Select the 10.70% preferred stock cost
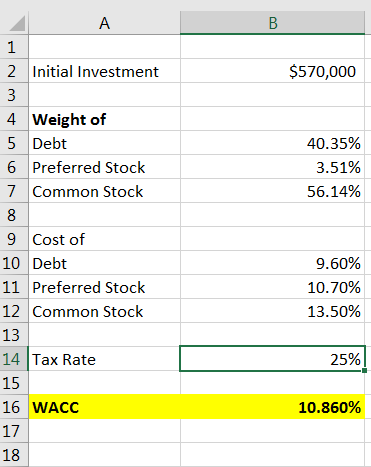371x467 pixels. tap(272, 287)
